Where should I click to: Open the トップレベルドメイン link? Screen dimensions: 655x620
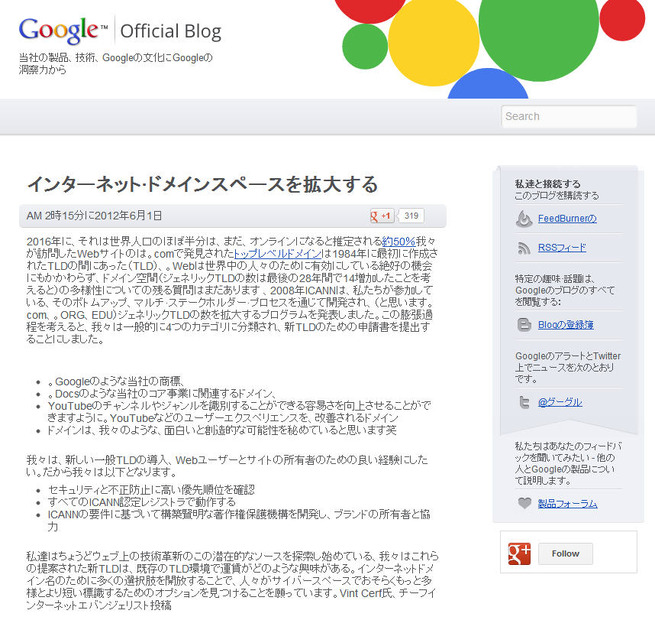(277, 253)
